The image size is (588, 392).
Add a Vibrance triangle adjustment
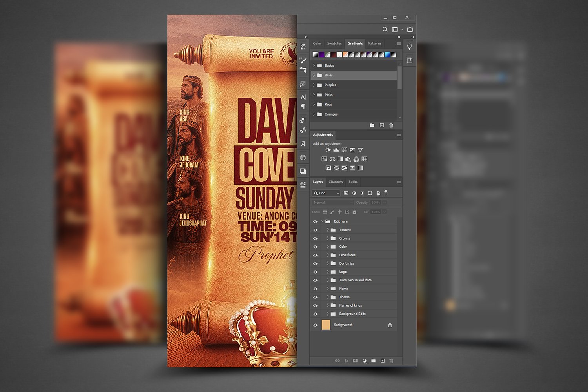pyautogui.click(x=360, y=150)
